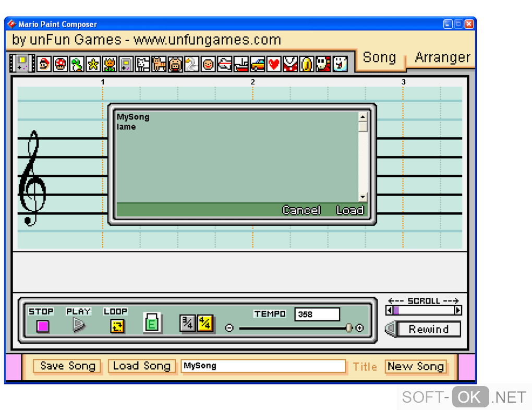Click the minus tempo decrease icon
Viewport: 532px width, 410px height.
pyautogui.click(x=229, y=328)
